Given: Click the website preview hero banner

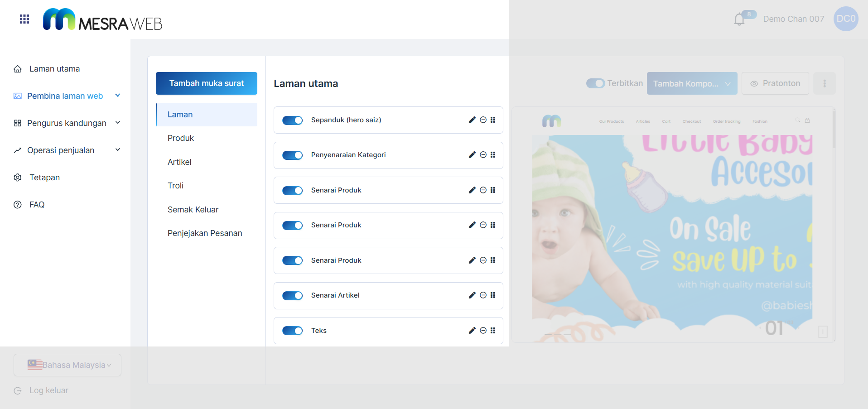Looking at the screenshot, I should tap(672, 231).
